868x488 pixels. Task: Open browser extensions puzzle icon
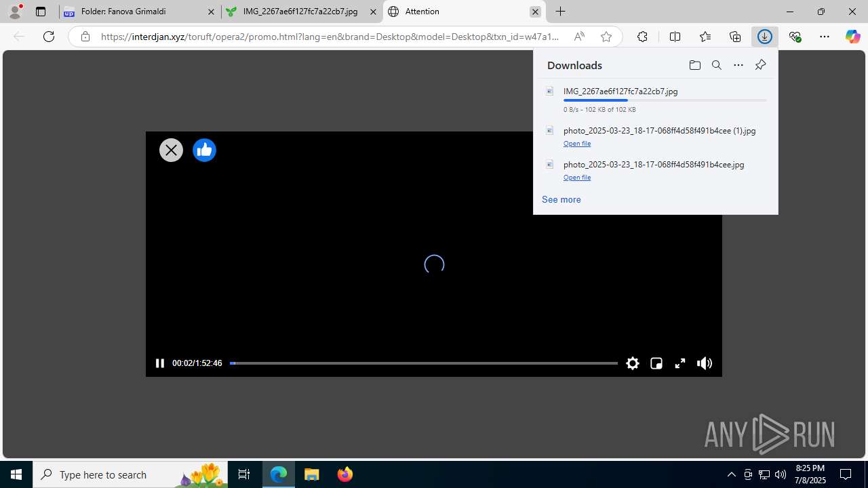click(x=642, y=37)
